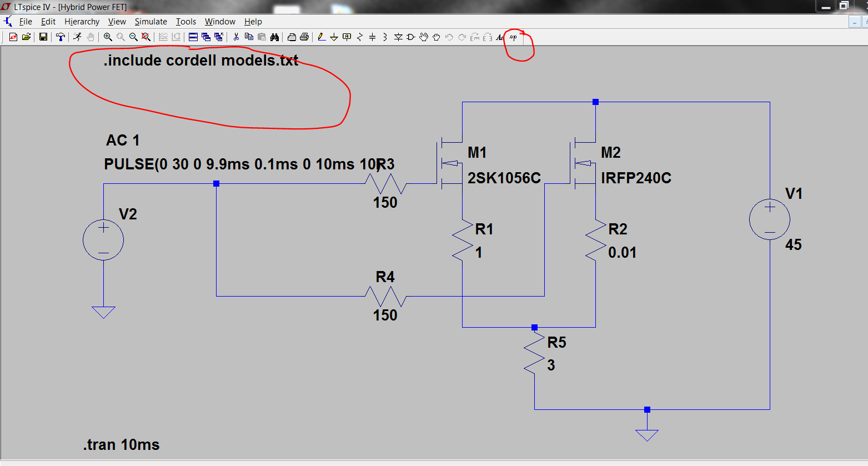This screenshot has height=466, width=868.
Task: Open the Tools menu
Action: pyautogui.click(x=186, y=21)
